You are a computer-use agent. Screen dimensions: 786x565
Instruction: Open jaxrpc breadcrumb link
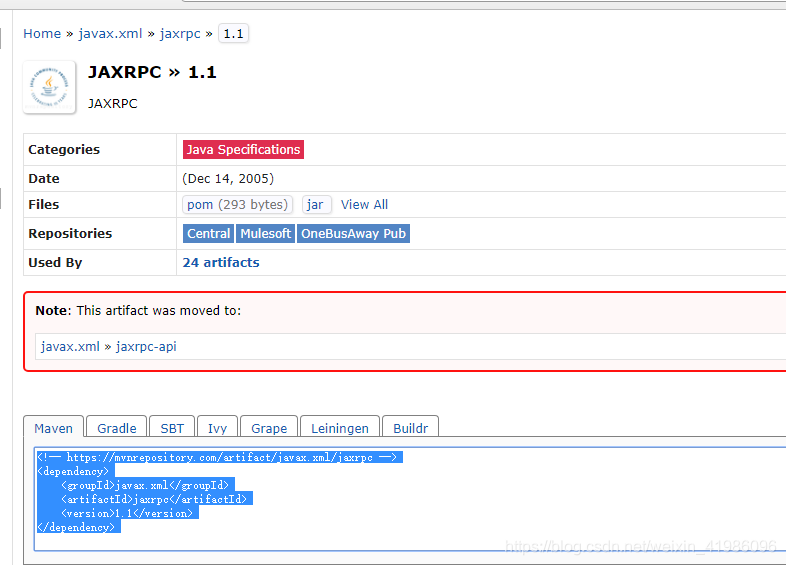click(x=180, y=34)
